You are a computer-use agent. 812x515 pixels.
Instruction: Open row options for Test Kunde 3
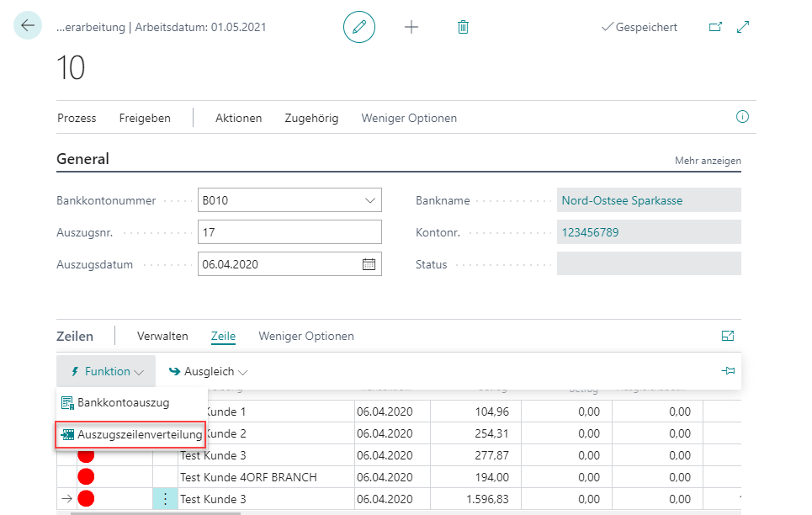tap(165, 499)
